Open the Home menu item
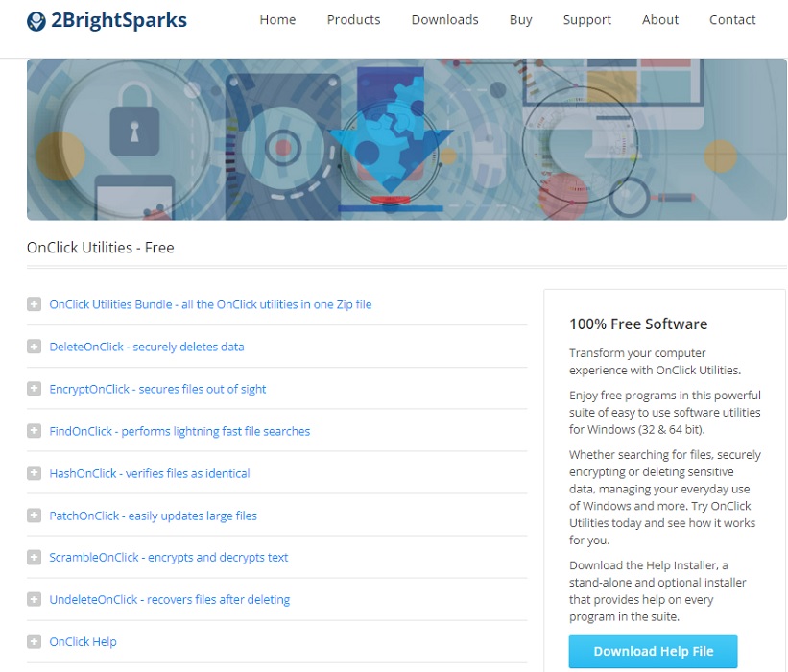This screenshot has height=672, width=788. coord(277,19)
